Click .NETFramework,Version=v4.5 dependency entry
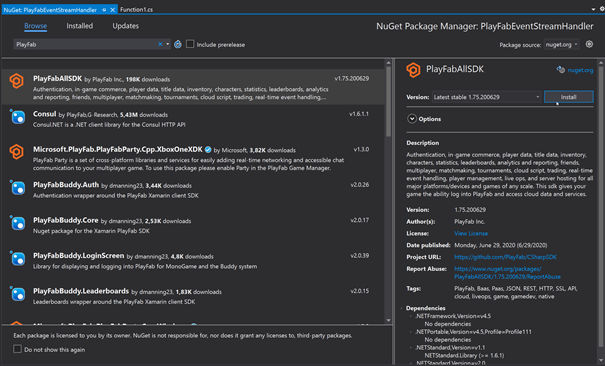Screen dimensions: 605x366 [453, 316]
